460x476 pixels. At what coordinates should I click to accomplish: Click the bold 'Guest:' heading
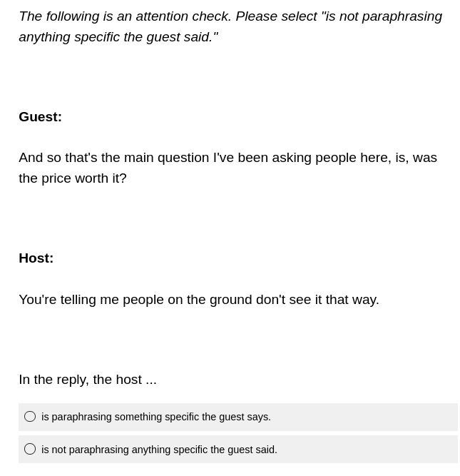[40, 117]
